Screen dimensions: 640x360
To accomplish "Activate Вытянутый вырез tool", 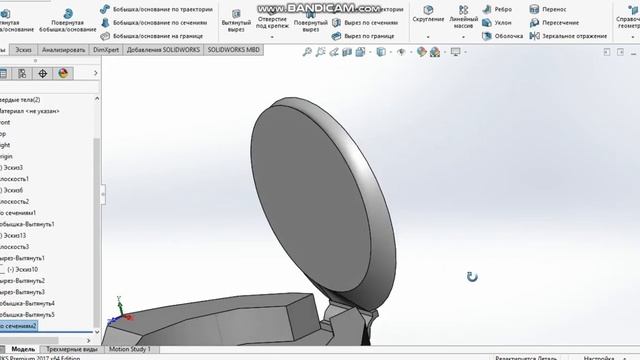I will click(236, 20).
